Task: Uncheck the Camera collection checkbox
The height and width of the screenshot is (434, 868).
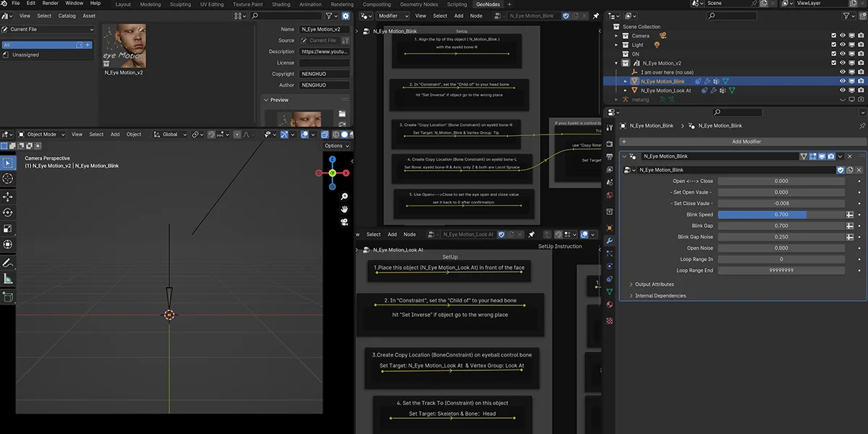Action: click(833, 36)
